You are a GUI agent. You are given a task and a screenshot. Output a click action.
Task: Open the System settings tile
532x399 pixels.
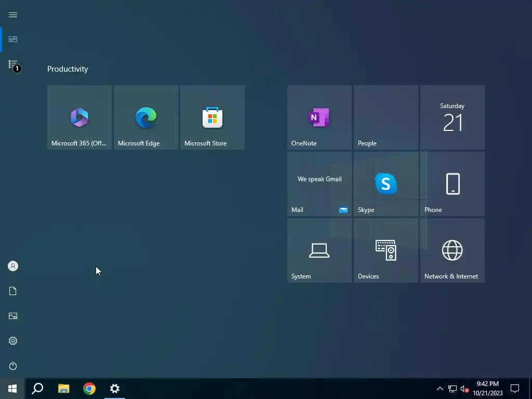point(320,250)
